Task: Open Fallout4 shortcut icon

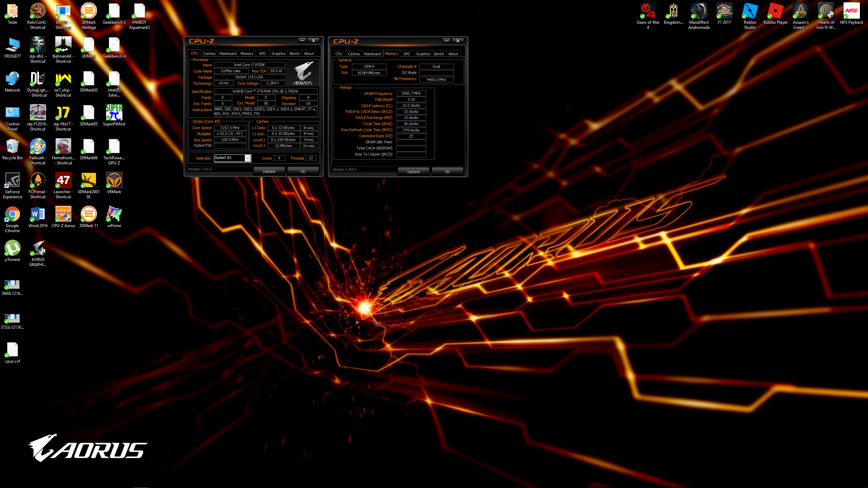Action: click(38, 151)
